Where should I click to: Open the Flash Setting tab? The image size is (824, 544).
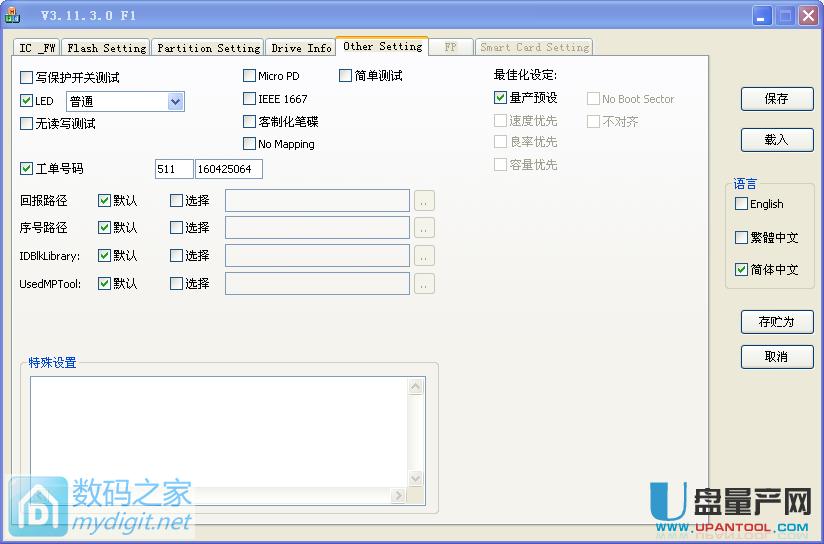106,48
